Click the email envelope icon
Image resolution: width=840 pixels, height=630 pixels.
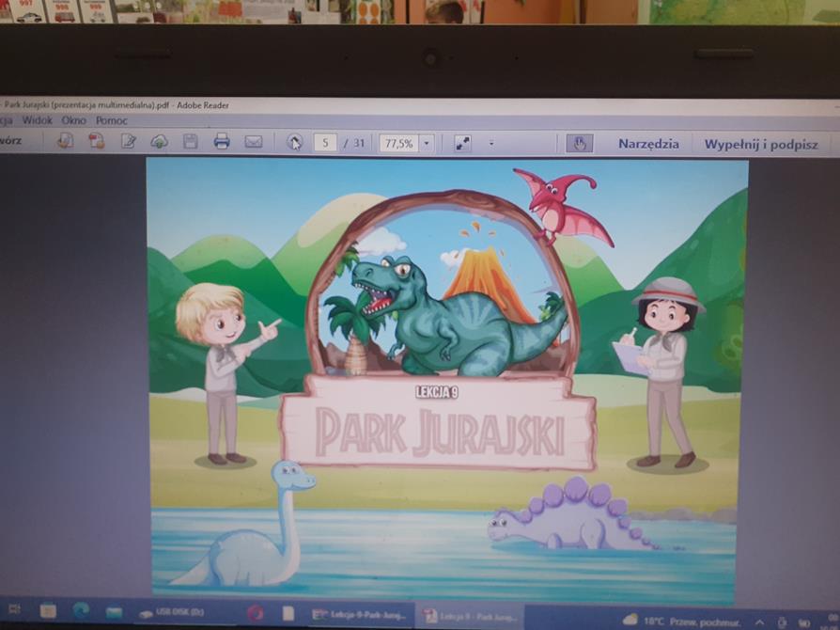253,142
